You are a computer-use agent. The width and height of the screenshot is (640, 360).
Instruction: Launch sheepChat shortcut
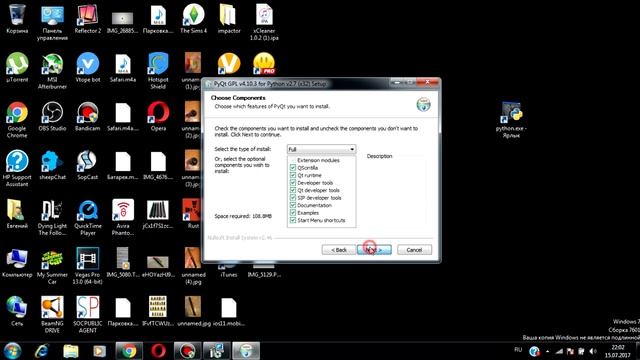click(52, 165)
